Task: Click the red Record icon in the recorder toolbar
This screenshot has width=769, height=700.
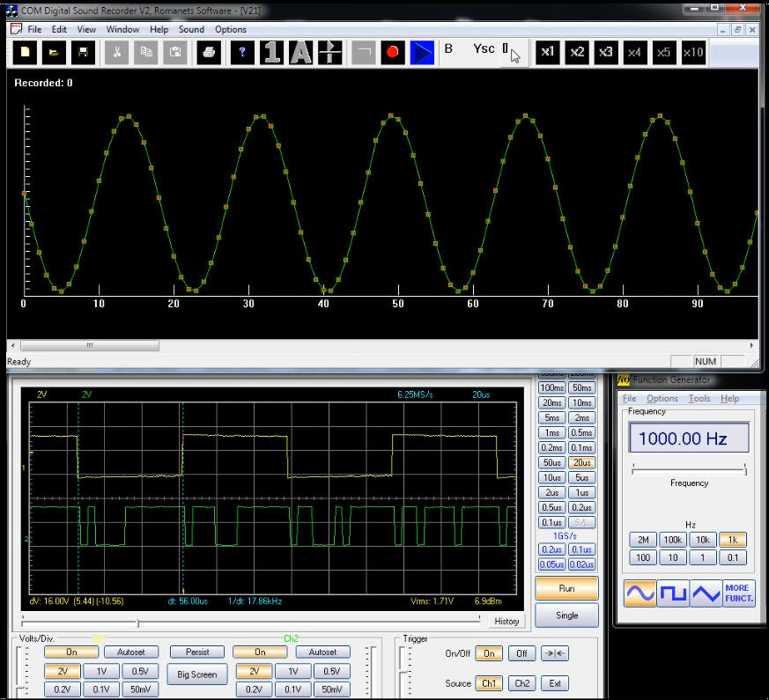Action: pos(391,52)
